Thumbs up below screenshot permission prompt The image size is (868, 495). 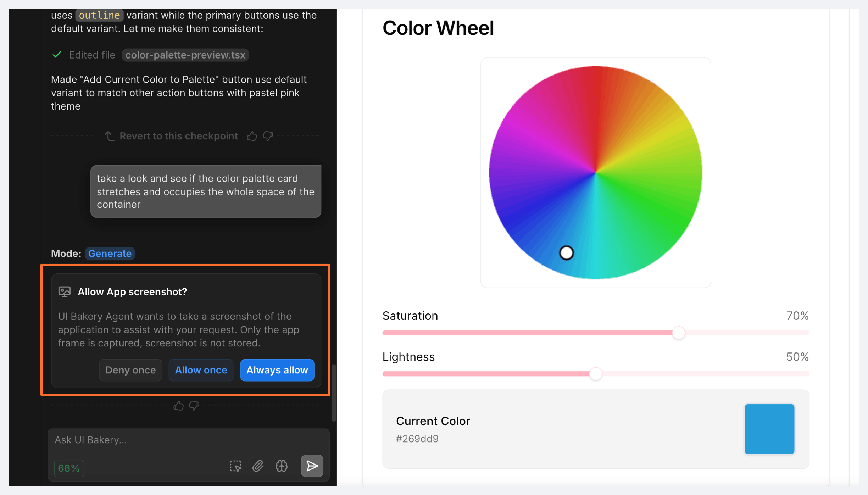tap(178, 406)
